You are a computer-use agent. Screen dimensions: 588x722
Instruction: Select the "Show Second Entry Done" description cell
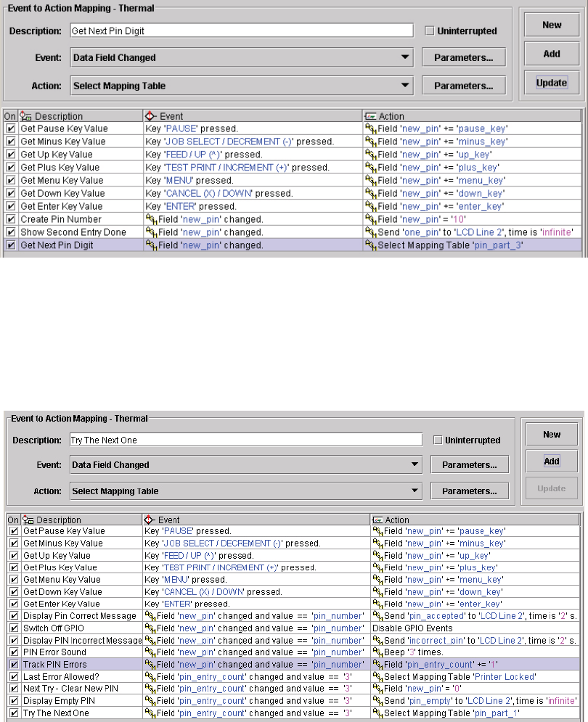(81, 232)
